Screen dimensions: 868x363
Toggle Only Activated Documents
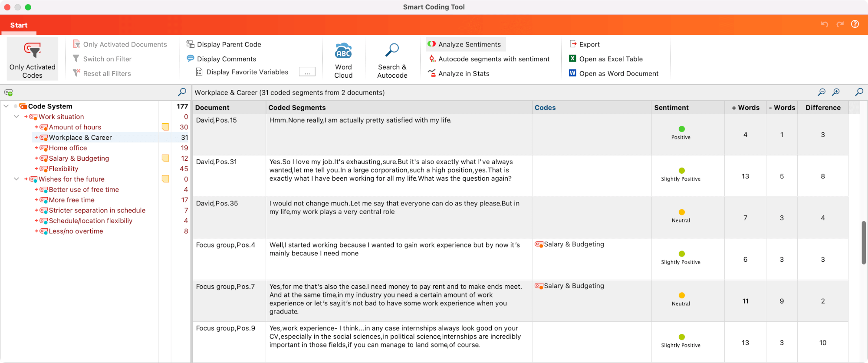(120, 44)
